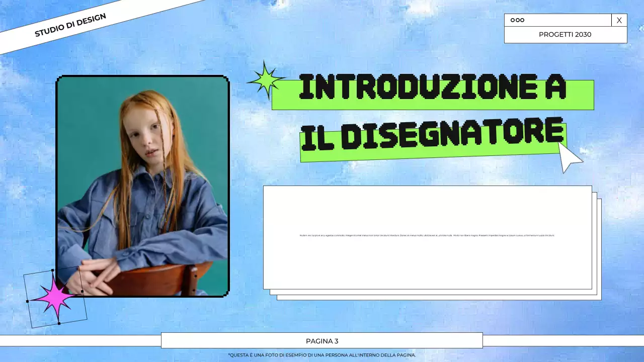Click the three-dot 'ooo' icon in the retro window

[516, 20]
